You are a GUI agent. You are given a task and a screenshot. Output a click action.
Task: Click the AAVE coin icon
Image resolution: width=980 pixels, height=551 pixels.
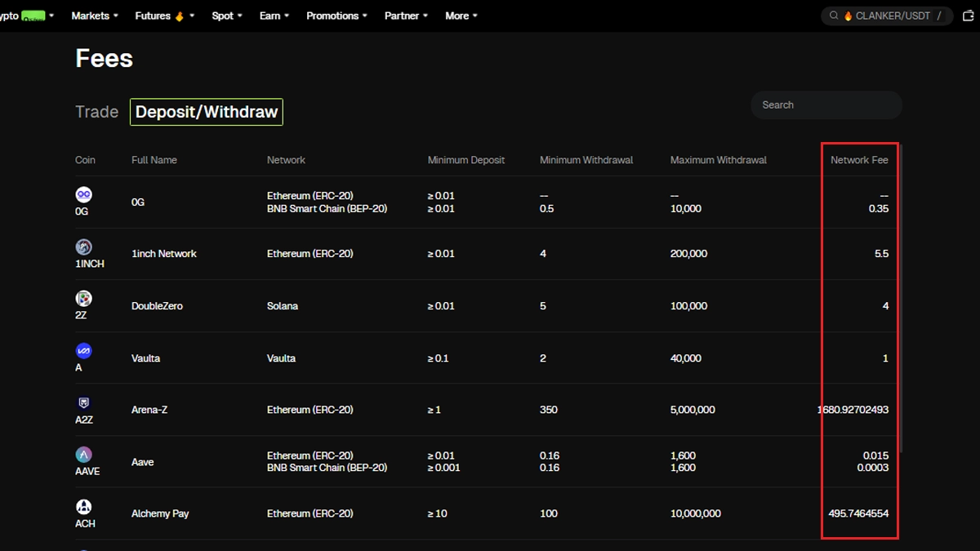pyautogui.click(x=83, y=455)
